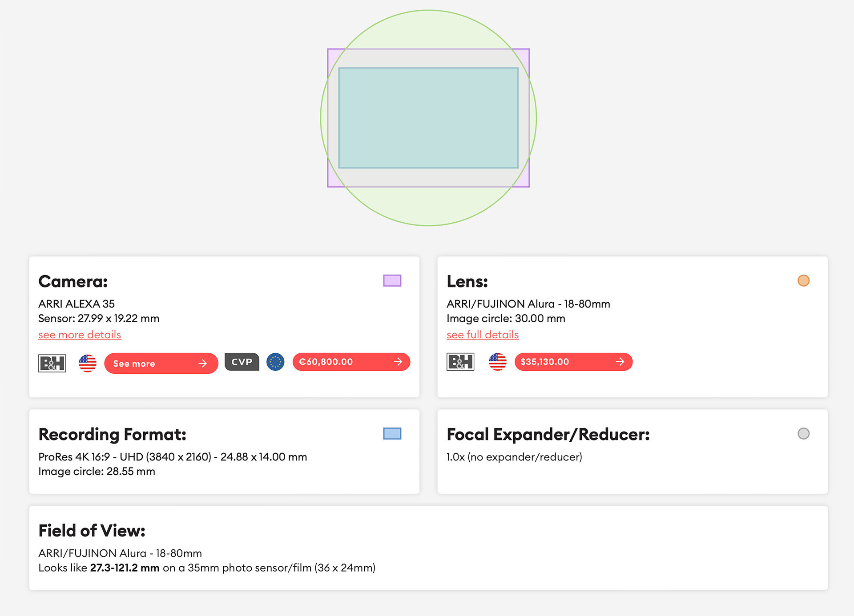The height and width of the screenshot is (616, 854).
Task: Open the $35,130.00 lens price button
Action: [573, 362]
